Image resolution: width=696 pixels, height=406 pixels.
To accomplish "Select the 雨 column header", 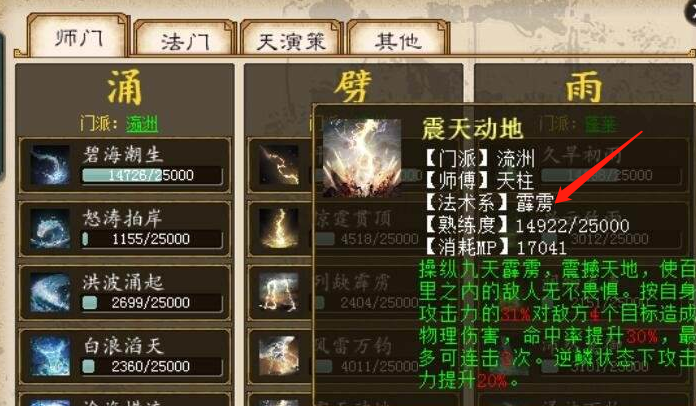I will click(x=584, y=87).
